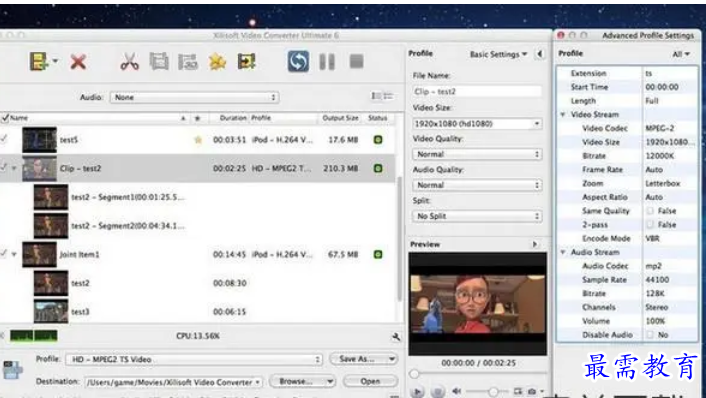Screen dimensions: 706x398
Task: Open the Video Size dropdown
Action: (477, 123)
